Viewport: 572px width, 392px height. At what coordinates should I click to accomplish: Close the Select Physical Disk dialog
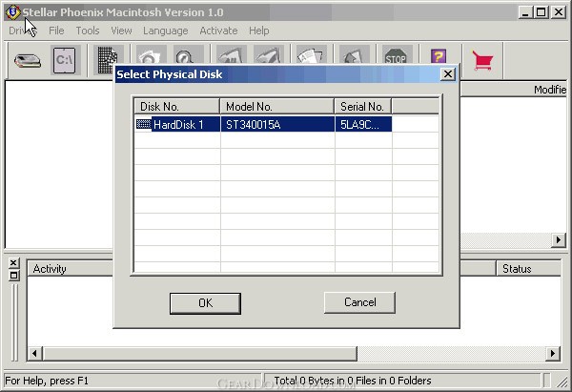448,74
